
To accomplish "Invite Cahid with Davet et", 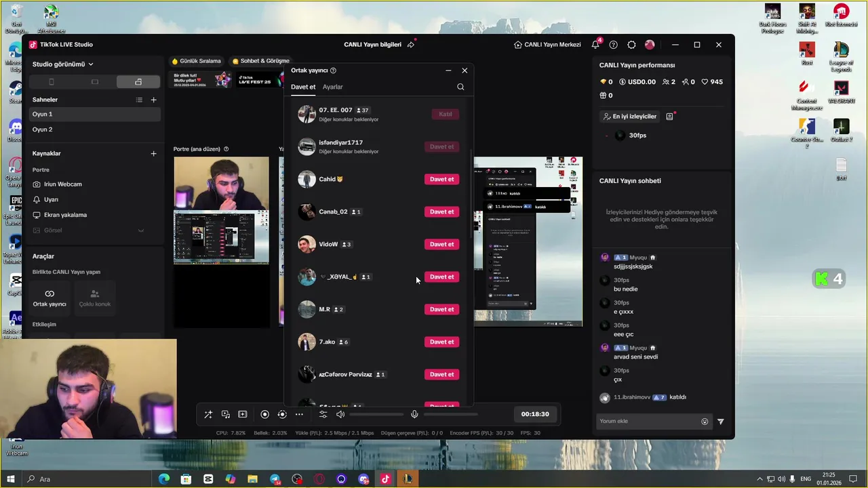I will [441, 179].
